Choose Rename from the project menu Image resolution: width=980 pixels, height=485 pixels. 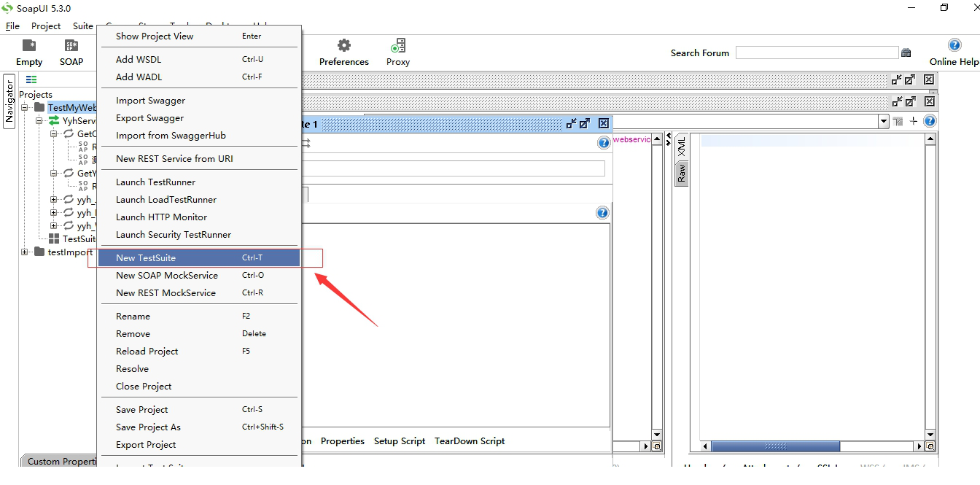click(x=198, y=316)
